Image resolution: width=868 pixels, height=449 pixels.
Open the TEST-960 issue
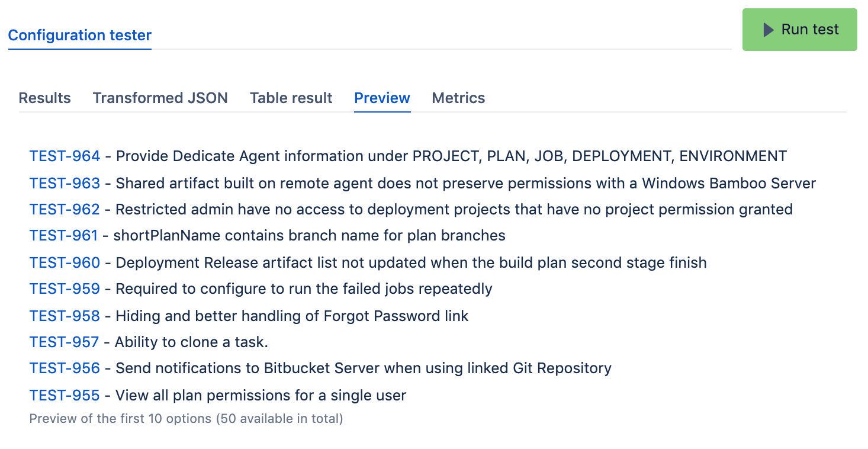point(65,262)
